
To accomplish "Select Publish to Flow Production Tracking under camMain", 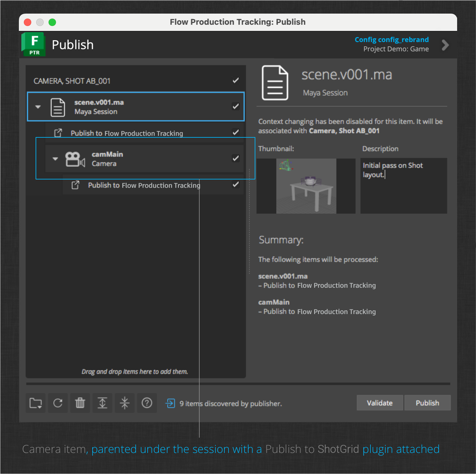I will [x=153, y=185].
